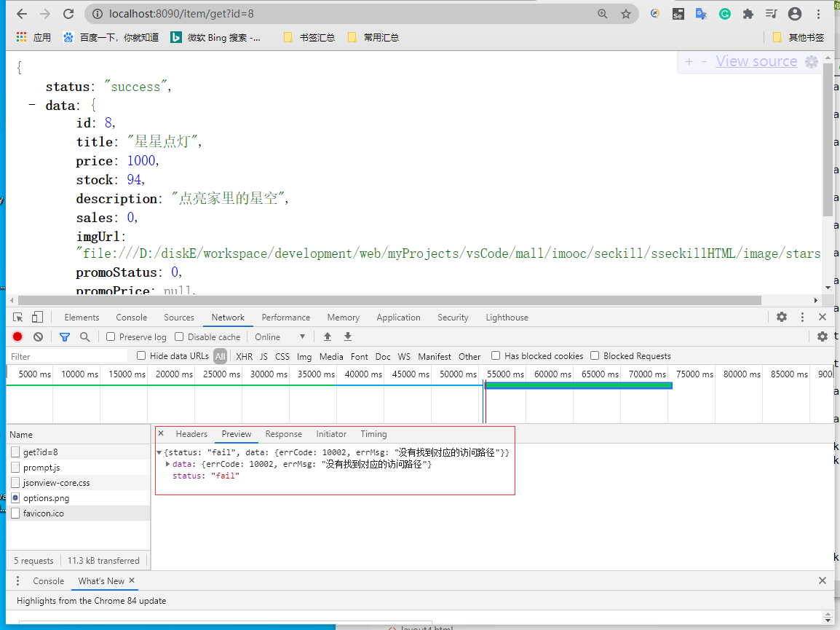Filter requests by XHR type
Image resolution: width=840 pixels, height=630 pixels.
(x=245, y=357)
